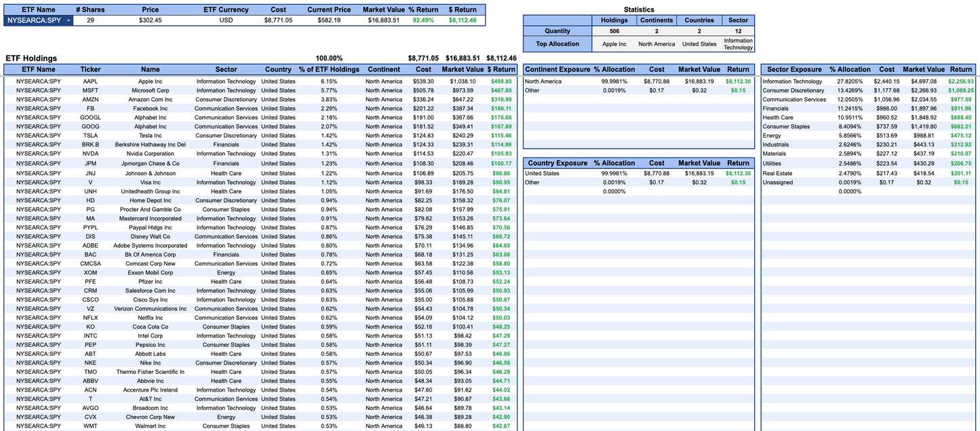Select the FB ticker cell
980x431 pixels.
coord(90,109)
